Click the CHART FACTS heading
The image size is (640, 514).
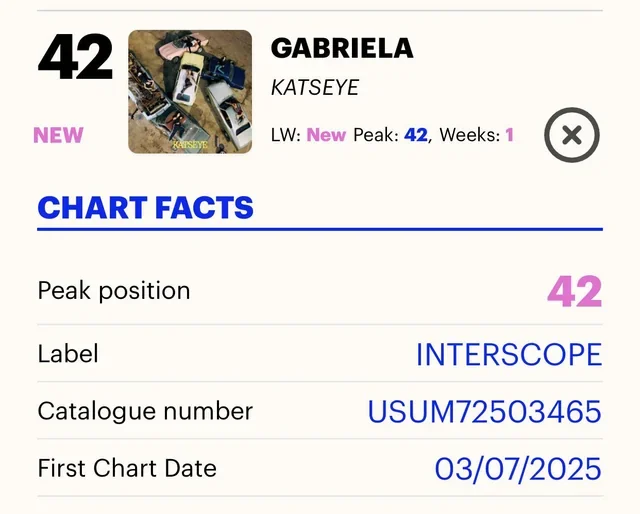pyautogui.click(x=146, y=208)
